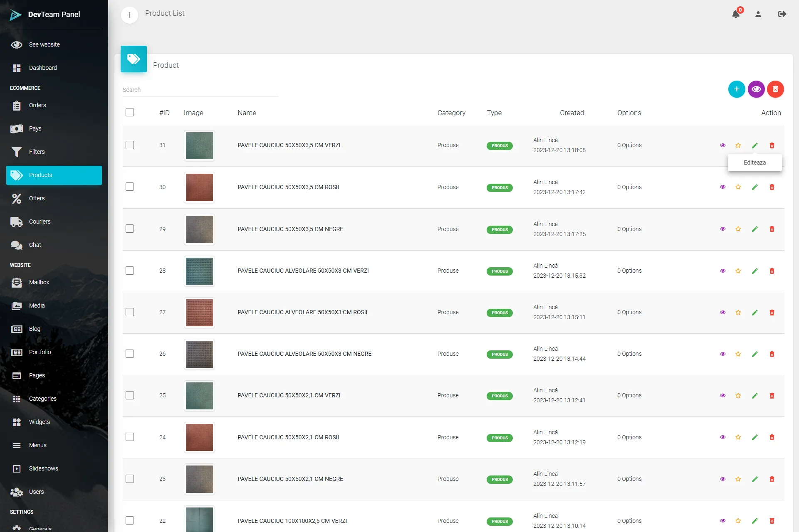799x532 pixels.
Task: Click the pencil edit icon for product 30
Action: (x=755, y=187)
